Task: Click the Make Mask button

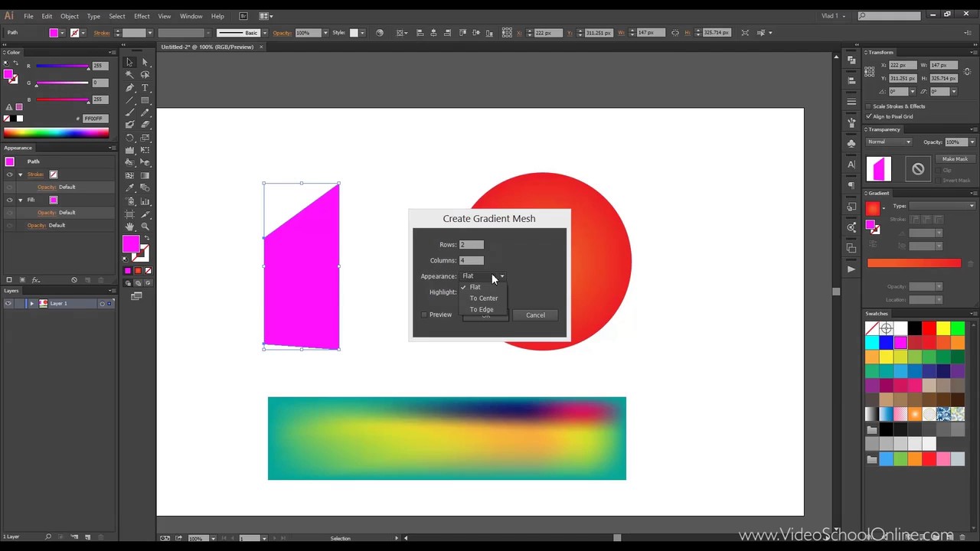Action: pyautogui.click(x=955, y=159)
